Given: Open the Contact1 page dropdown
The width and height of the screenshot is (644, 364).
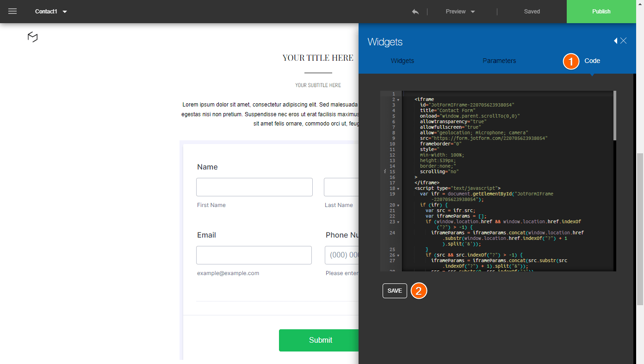Looking at the screenshot, I should click(x=51, y=11).
